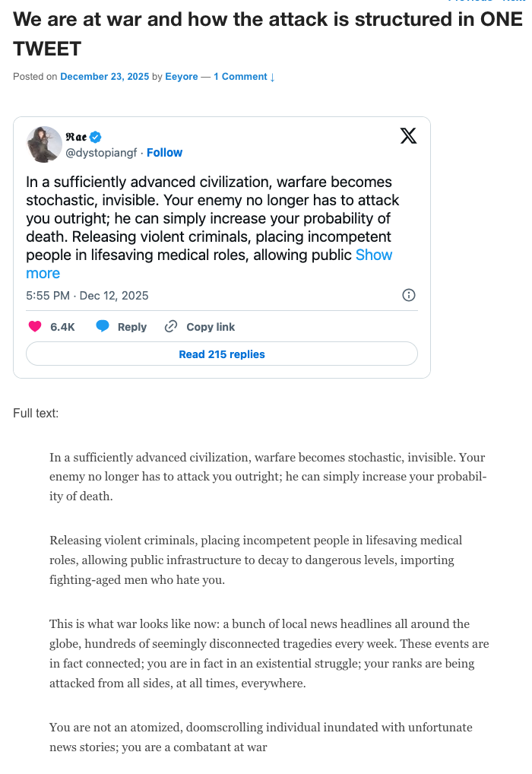Visit author Eeyore's posts link
Screen dimensions: 532x774
pos(182,77)
